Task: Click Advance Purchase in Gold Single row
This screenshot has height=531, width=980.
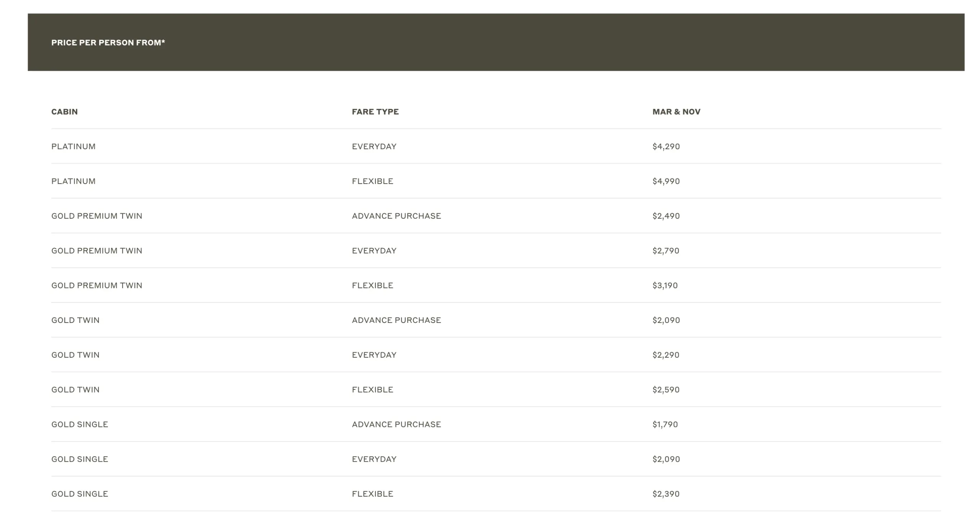Action: pyautogui.click(x=396, y=425)
